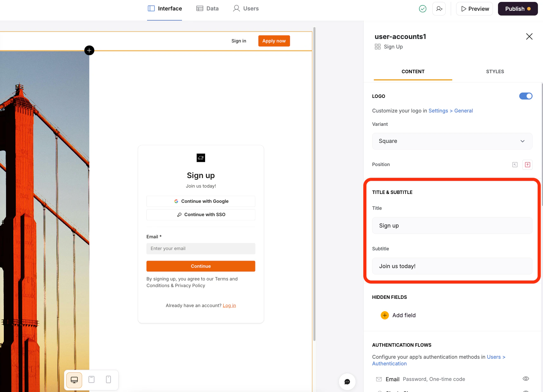Image resolution: width=543 pixels, height=392 pixels.
Task: Open the chat support bubble
Action: click(x=347, y=382)
